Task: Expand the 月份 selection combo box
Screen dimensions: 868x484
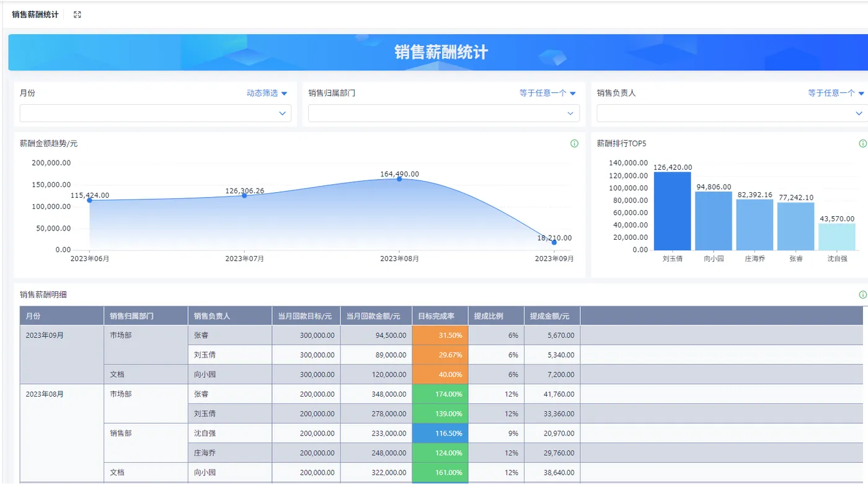Action: coord(155,113)
